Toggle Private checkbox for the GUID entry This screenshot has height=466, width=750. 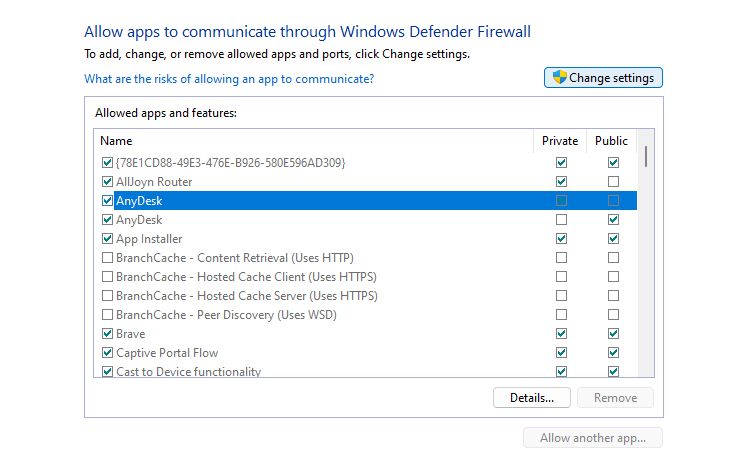coord(561,163)
